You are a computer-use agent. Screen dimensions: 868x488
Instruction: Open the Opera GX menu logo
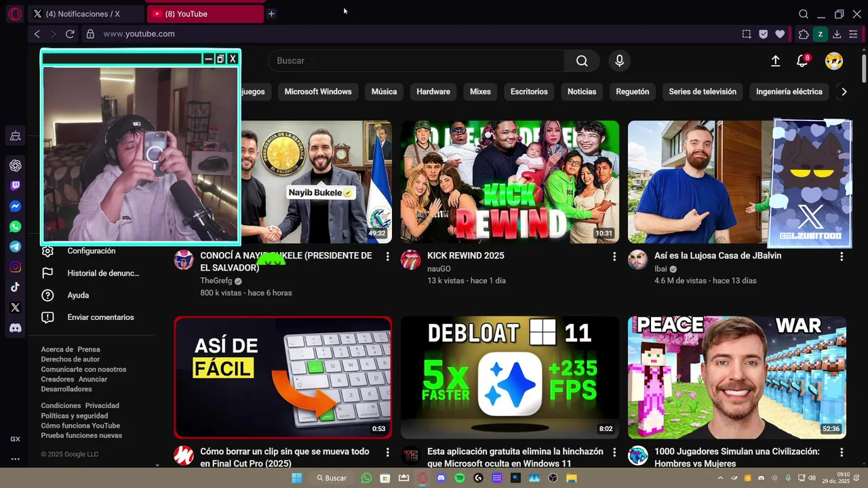(15, 14)
